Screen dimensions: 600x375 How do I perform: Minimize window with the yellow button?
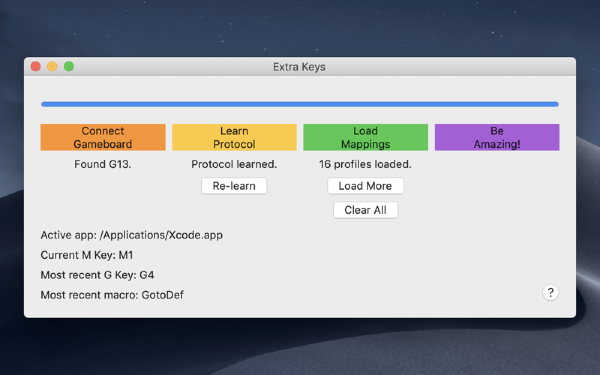tap(52, 67)
